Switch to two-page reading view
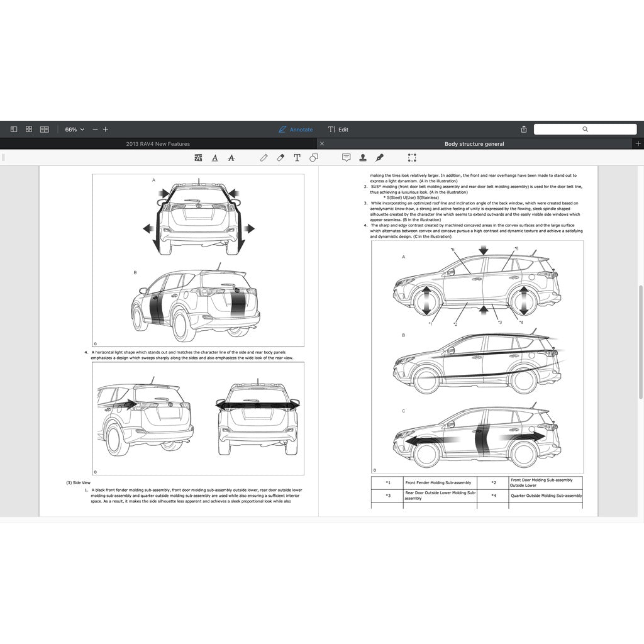The width and height of the screenshot is (644, 644). pyautogui.click(x=45, y=129)
